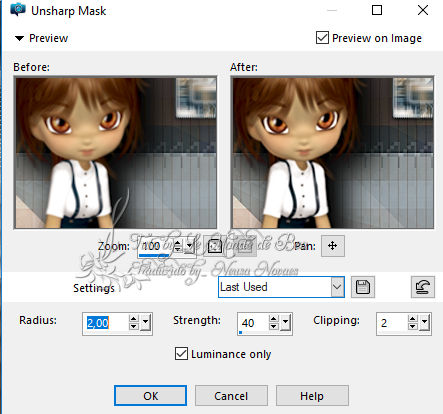Open Help for Unsharp Mask
This screenshot has height=414, width=443.
pos(312,396)
